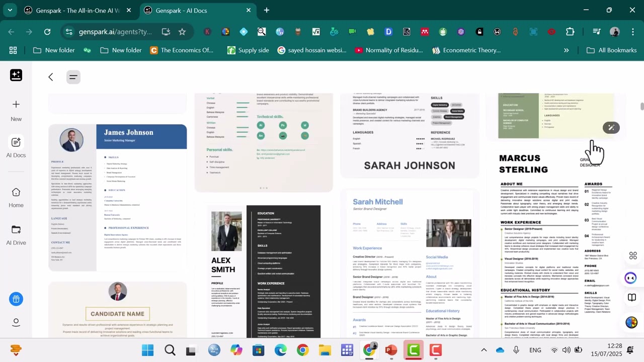Expand the hidden bookmarks chevron
The width and height of the screenshot is (644, 362).
point(567,50)
